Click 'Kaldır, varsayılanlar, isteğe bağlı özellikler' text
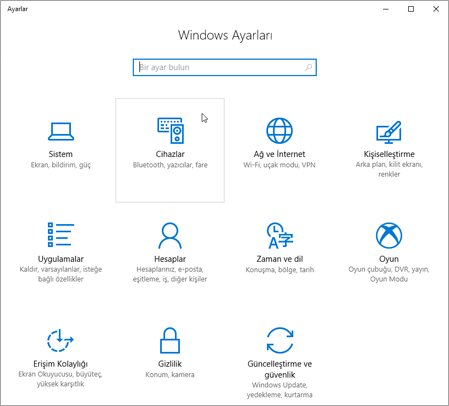This screenshot has height=406, width=449. 61,274
